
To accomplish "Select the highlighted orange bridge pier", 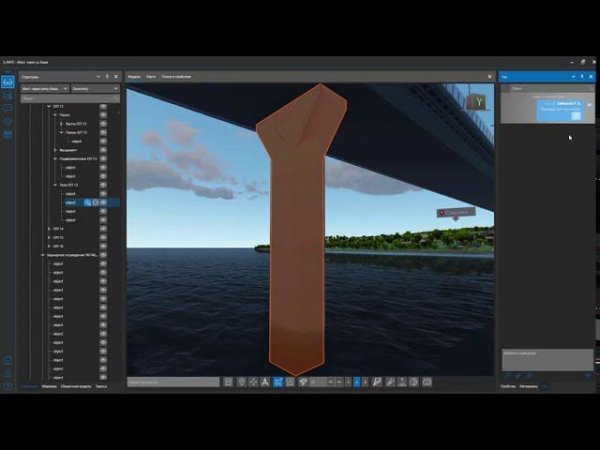I will pyautogui.click(x=297, y=230).
